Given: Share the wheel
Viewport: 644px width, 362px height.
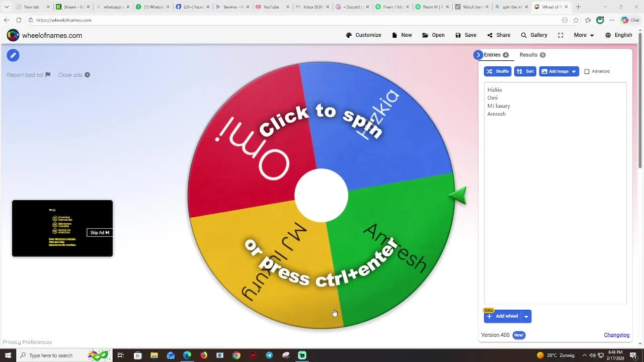Looking at the screenshot, I should (499, 35).
